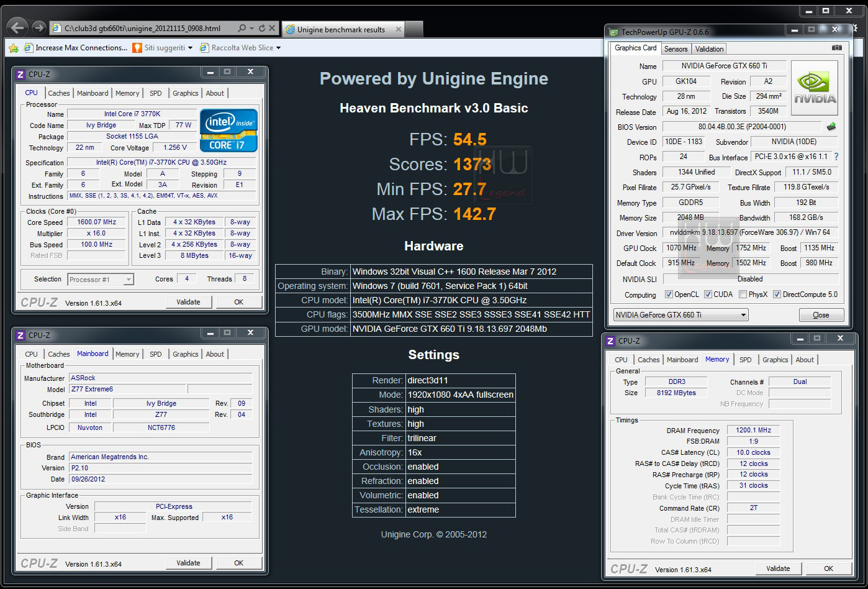Click the GPU Clock 1070 MHz field
This screenshot has height=589, width=868.
click(681, 248)
